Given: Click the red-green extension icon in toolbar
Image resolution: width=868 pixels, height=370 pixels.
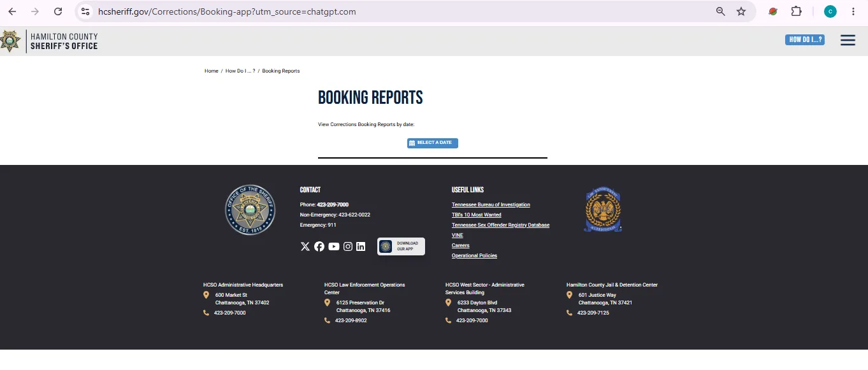Looking at the screenshot, I should (x=773, y=11).
